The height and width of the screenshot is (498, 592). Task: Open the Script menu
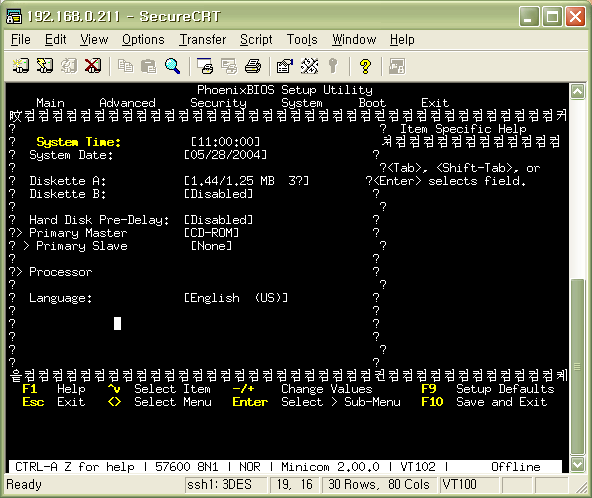pos(256,40)
